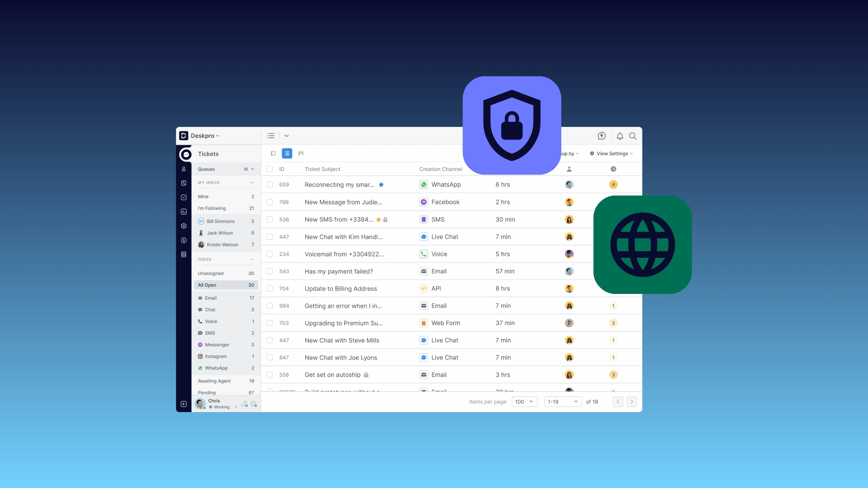
Task: Open the I'm Following queue
Action: (x=226, y=208)
